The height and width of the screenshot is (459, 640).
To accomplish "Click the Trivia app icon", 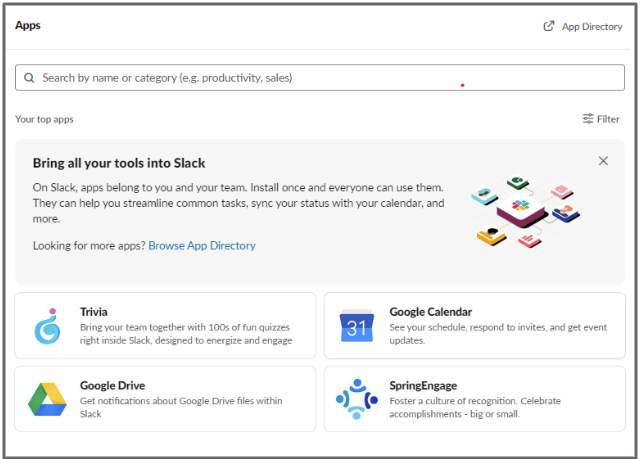I will click(x=47, y=326).
